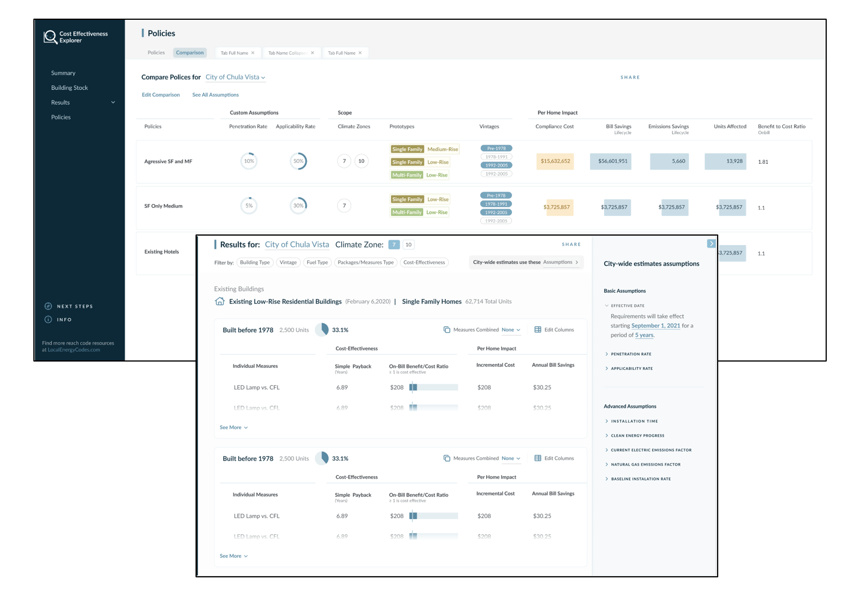The height and width of the screenshot is (609, 868).
Task: Select the Comparison tab
Action: point(190,53)
